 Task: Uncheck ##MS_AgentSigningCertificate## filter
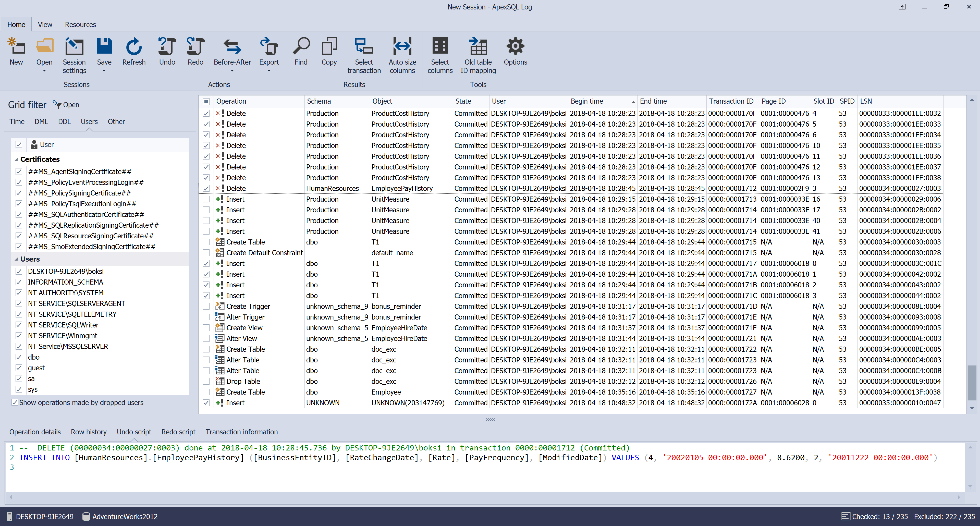point(19,172)
